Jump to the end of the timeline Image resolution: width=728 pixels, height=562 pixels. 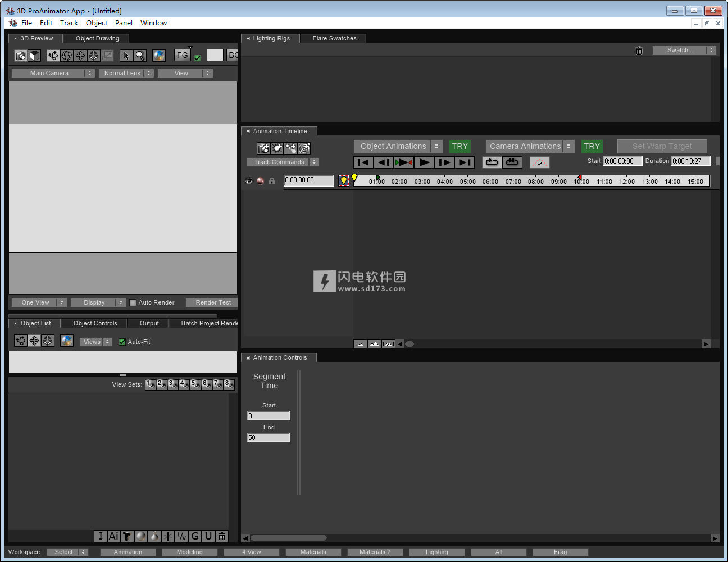click(465, 162)
